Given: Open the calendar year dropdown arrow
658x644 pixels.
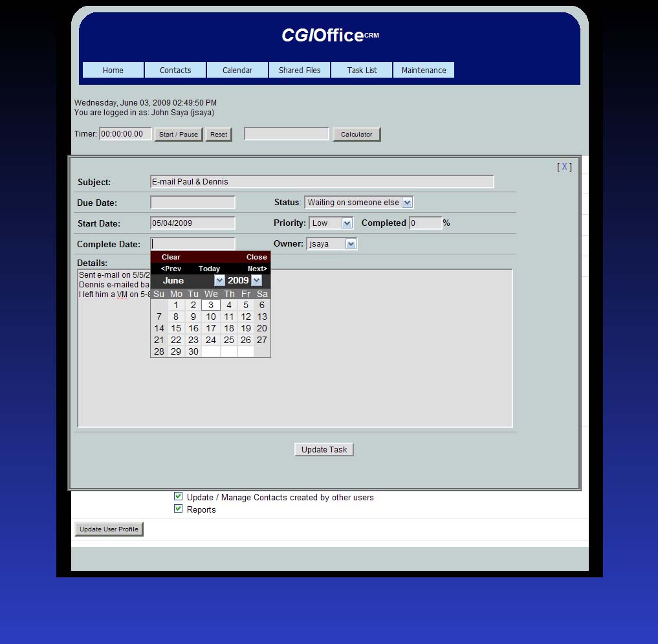Looking at the screenshot, I should coord(256,280).
